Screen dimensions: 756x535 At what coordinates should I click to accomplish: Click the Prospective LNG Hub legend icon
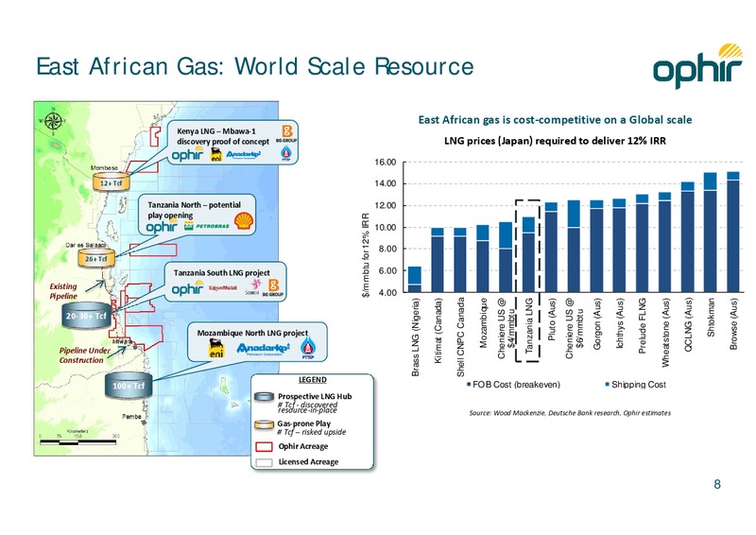(x=264, y=397)
